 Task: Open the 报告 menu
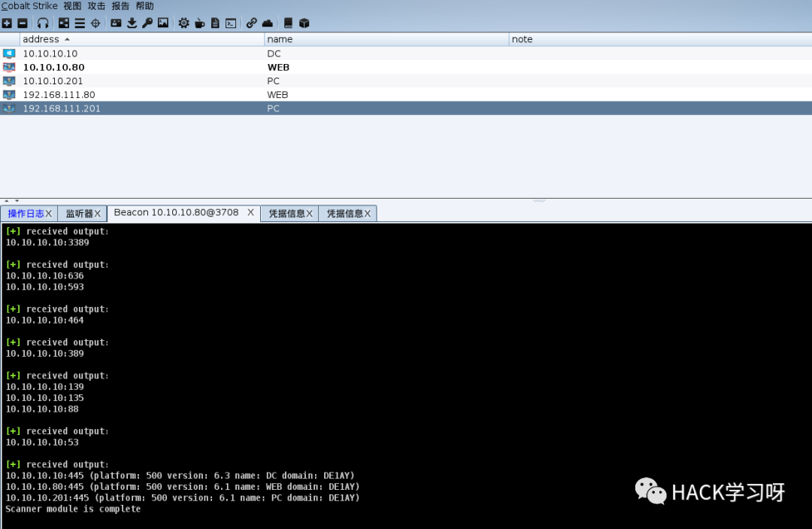click(x=120, y=6)
